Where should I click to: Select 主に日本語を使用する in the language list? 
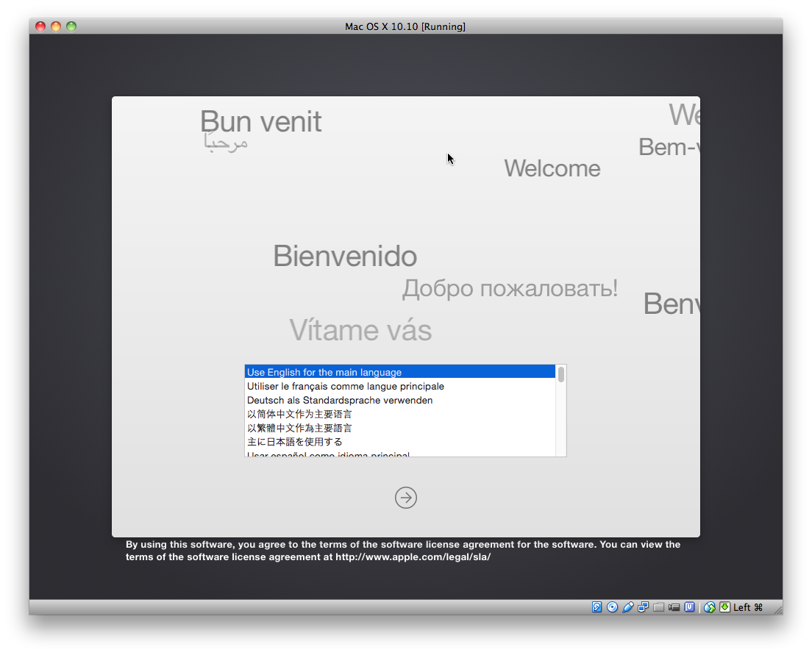coord(400,442)
